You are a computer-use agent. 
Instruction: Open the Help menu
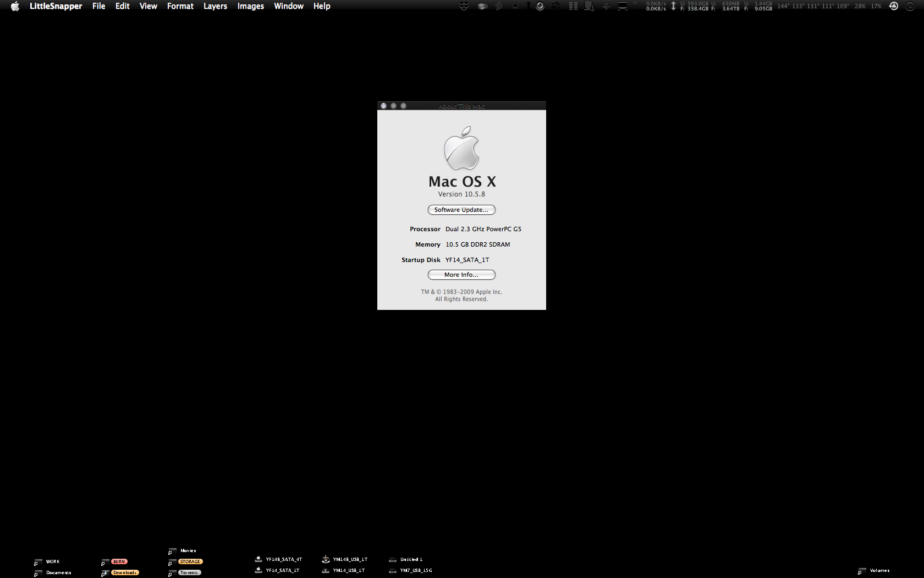322,6
